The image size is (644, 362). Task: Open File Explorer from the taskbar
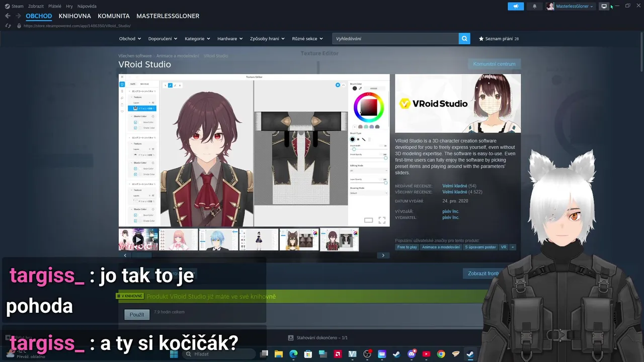tap(279, 354)
